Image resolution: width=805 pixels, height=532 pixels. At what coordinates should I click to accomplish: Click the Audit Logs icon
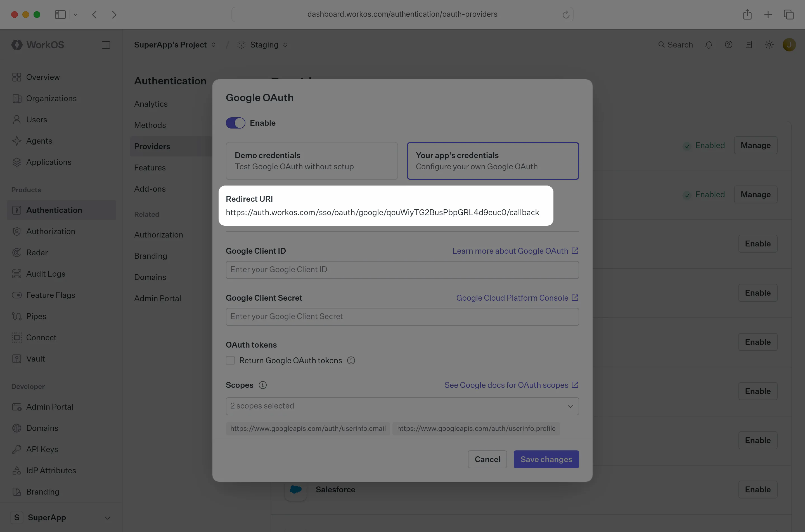16,274
